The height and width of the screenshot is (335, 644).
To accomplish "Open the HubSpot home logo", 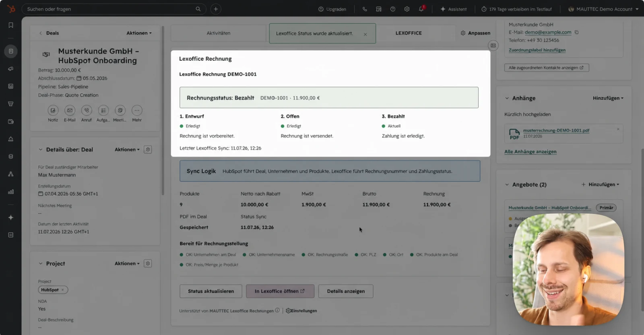I will tap(11, 8).
